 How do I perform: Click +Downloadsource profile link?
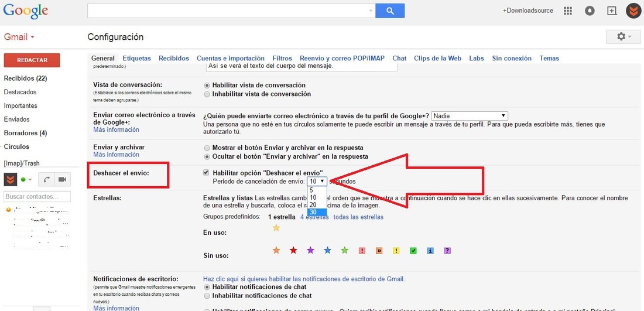(x=527, y=11)
